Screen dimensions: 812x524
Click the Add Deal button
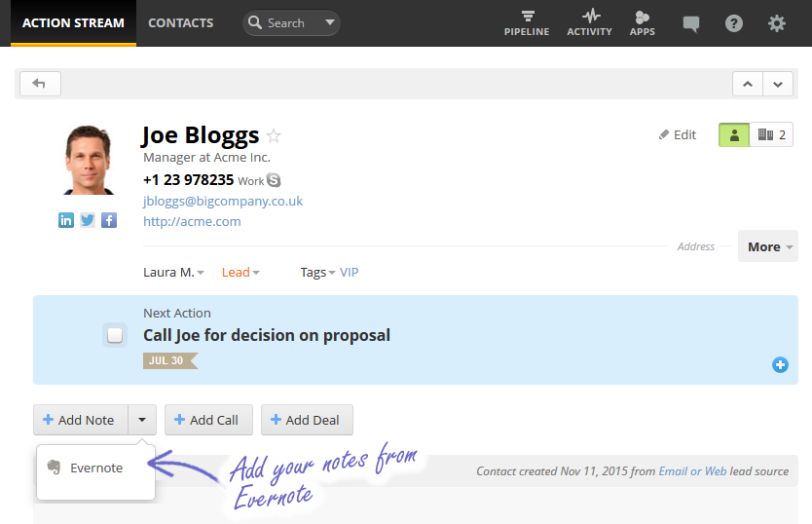click(x=307, y=420)
